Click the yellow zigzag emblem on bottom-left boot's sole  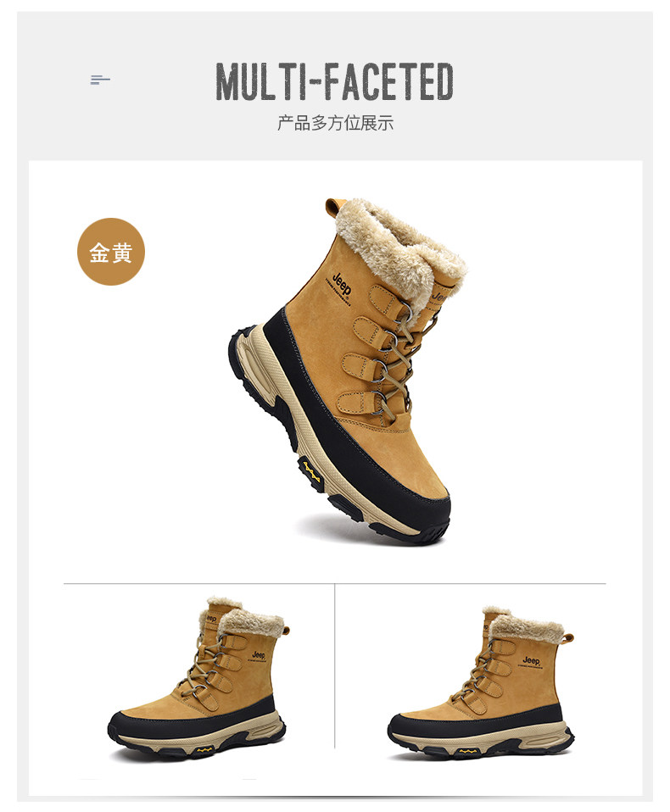tap(204, 749)
